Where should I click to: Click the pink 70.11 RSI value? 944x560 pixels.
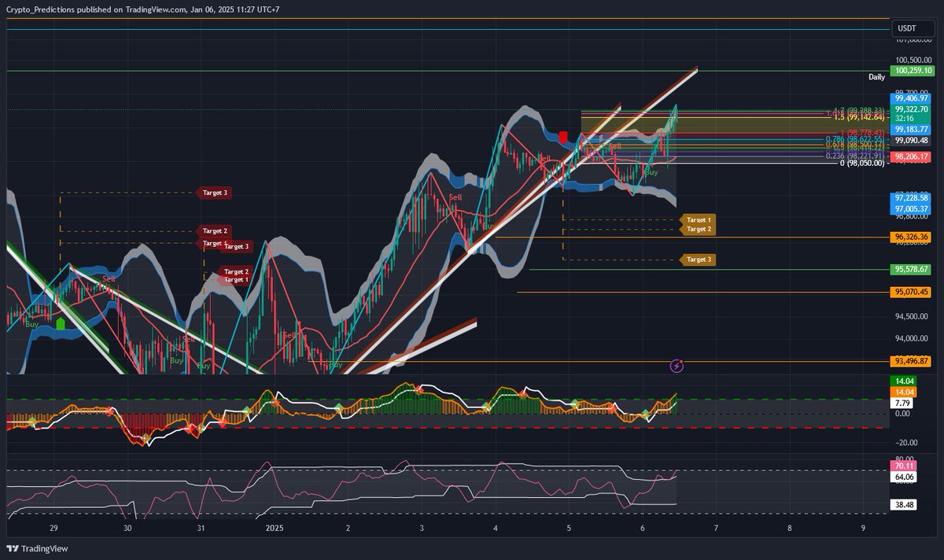[904, 465]
